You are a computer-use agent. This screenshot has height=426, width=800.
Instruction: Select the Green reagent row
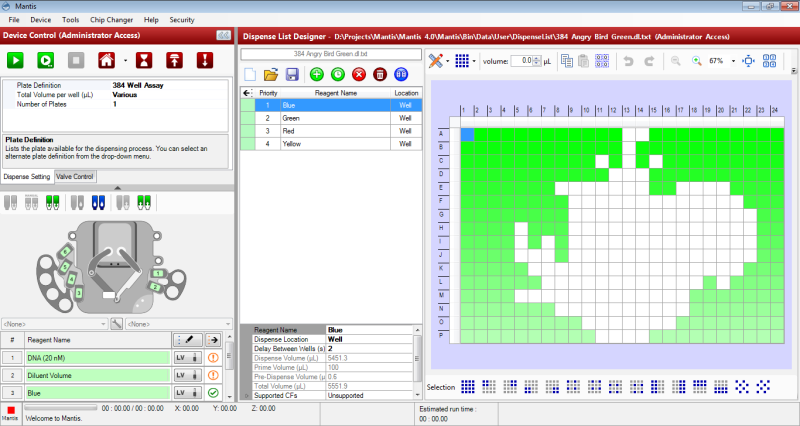coord(331,118)
